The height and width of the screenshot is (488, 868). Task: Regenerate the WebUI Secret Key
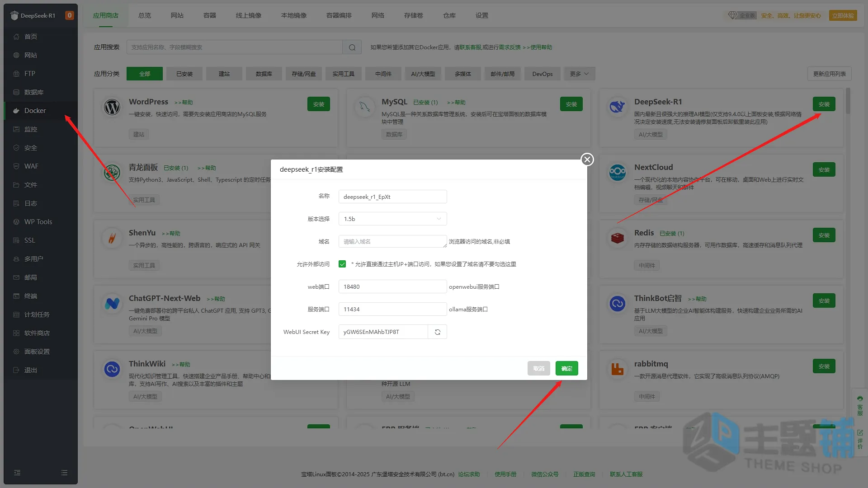[438, 332]
